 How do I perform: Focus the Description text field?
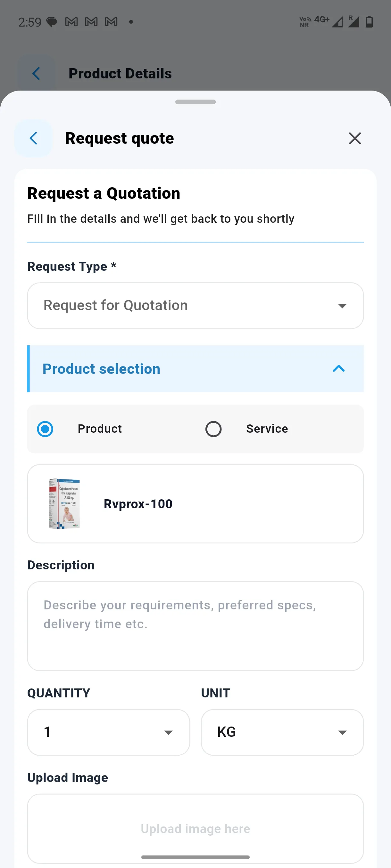195,626
